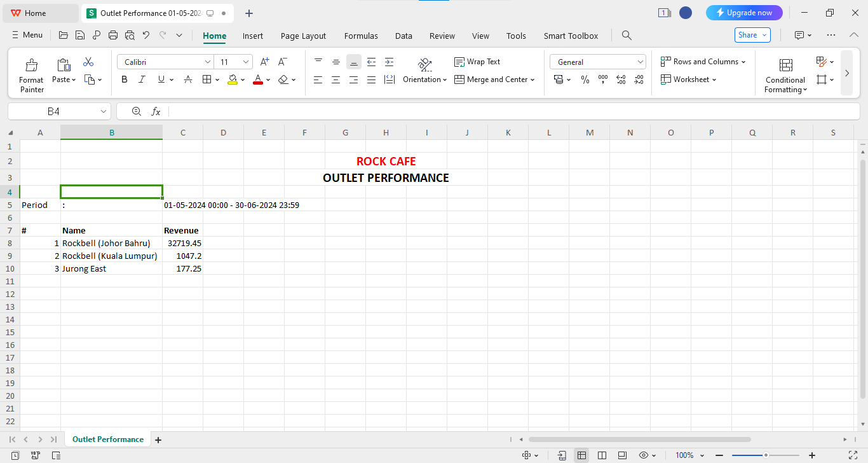This screenshot has width=868, height=463.
Task: Apply percent style format
Action: tap(585, 79)
